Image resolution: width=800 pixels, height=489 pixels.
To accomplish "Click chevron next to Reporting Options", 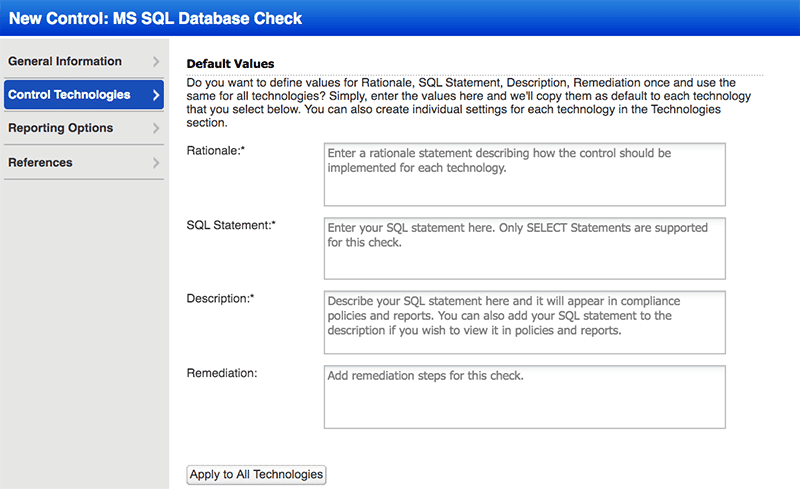I will click(x=156, y=128).
